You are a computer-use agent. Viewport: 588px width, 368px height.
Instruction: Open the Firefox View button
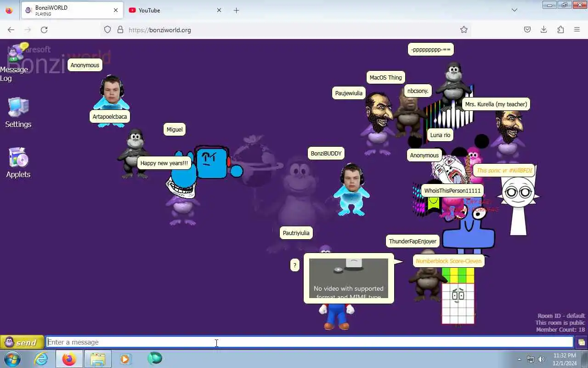[9, 10]
